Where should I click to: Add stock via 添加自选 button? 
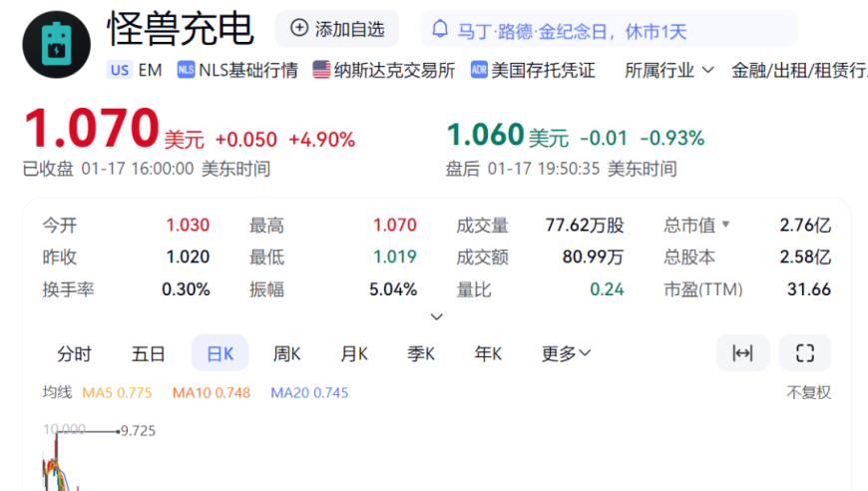[337, 28]
